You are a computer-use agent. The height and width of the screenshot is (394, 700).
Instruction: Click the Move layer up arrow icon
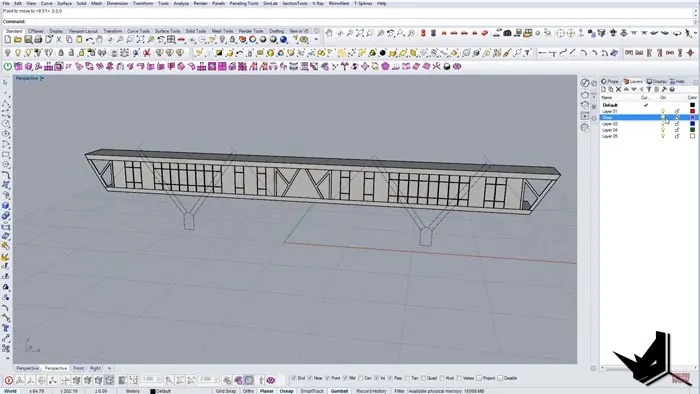pos(626,89)
